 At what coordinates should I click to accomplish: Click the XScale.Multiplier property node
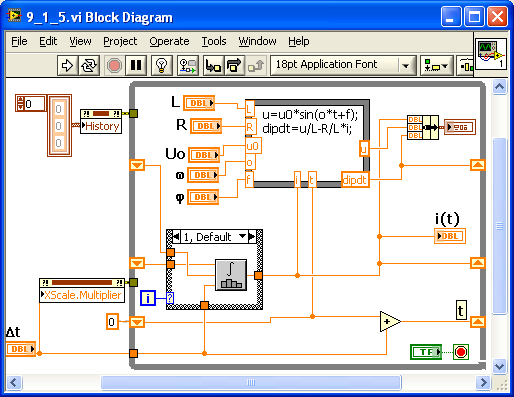click(x=82, y=291)
